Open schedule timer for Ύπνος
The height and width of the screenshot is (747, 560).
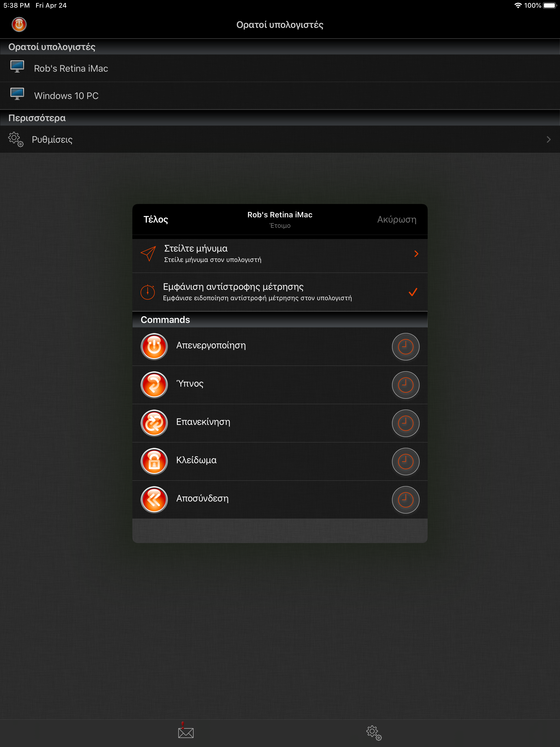[405, 385]
